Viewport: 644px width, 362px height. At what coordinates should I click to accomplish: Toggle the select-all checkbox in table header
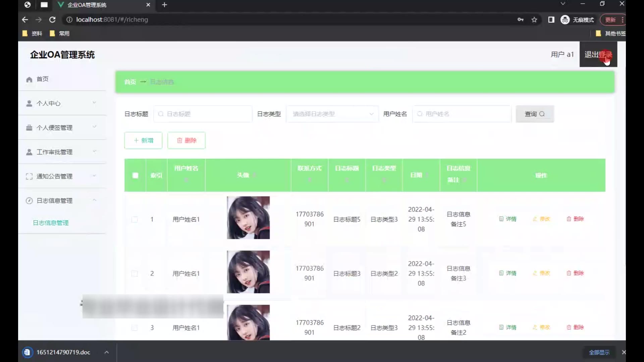coord(135,175)
